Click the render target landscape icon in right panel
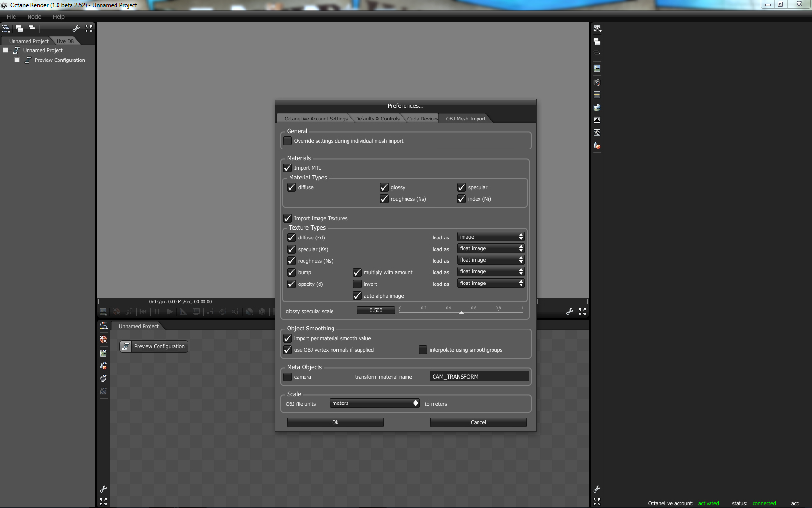 pos(597,68)
